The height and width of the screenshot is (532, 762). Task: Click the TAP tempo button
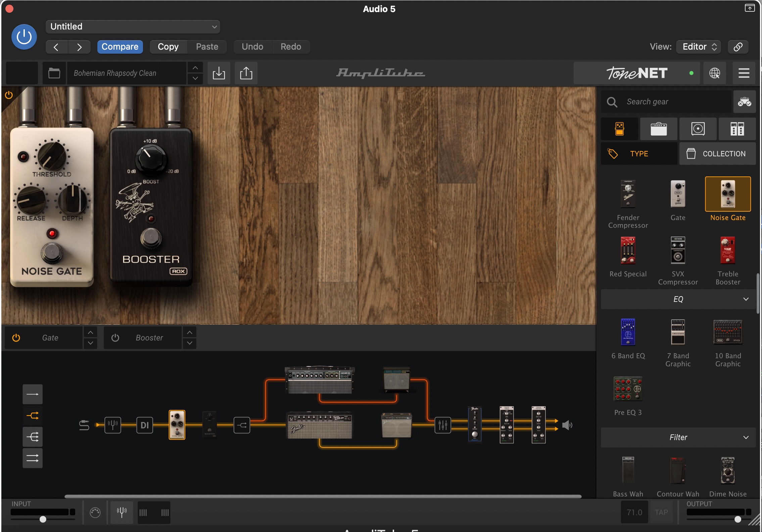pyautogui.click(x=661, y=512)
